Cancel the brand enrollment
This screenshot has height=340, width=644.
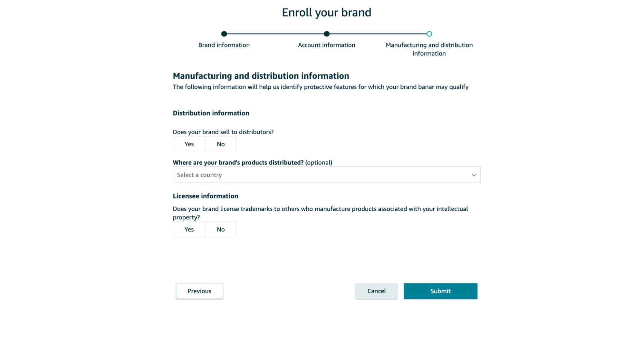pos(376,291)
